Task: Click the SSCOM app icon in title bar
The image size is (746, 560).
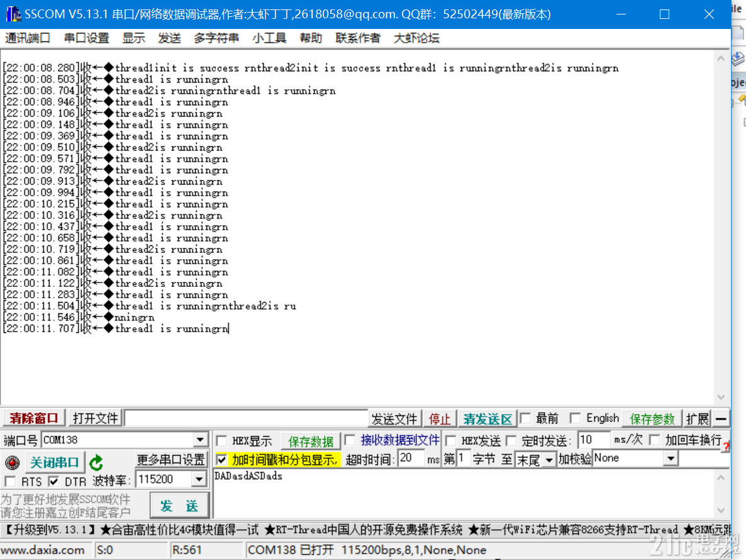Action: coord(13,14)
